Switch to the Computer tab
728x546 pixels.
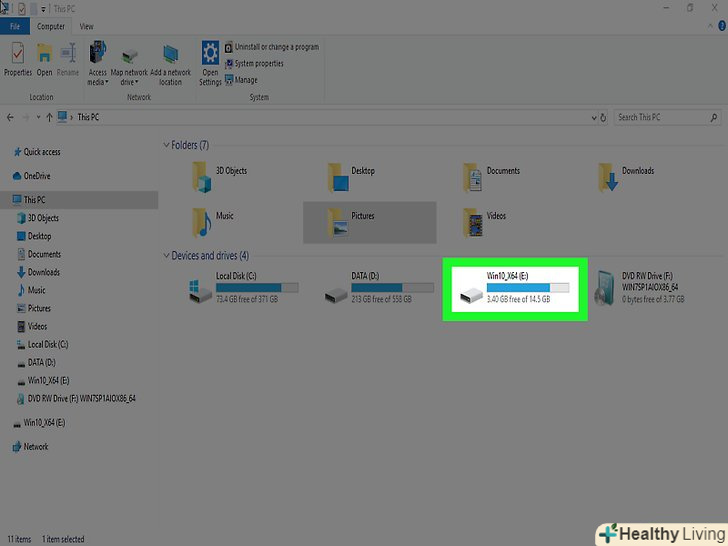[51, 26]
